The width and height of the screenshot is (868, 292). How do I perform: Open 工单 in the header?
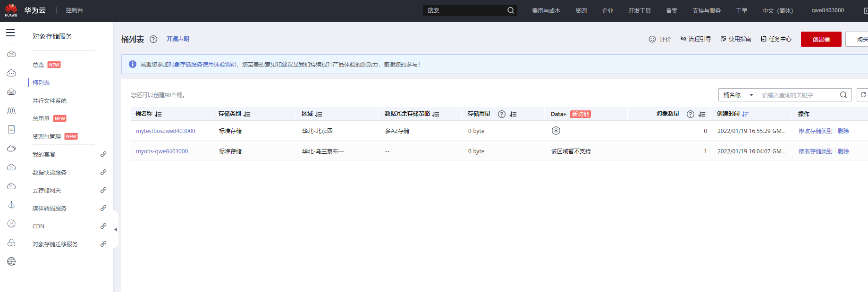click(x=742, y=10)
